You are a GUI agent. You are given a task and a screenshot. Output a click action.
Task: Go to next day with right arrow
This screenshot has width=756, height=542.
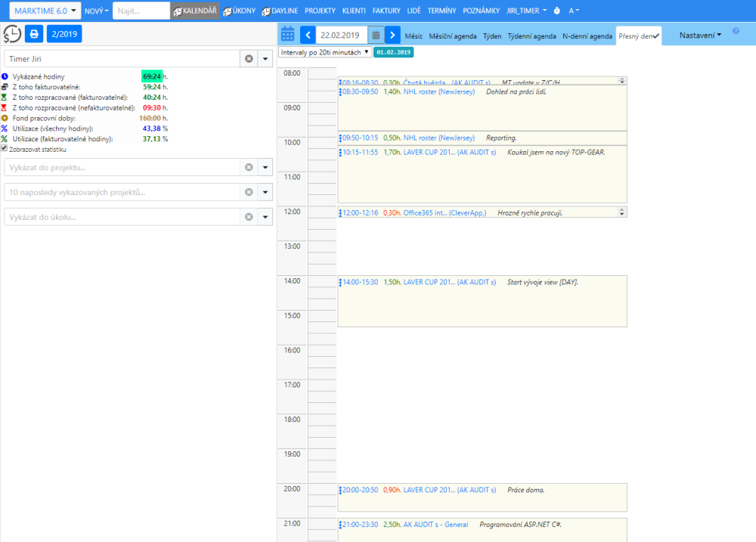[392, 35]
